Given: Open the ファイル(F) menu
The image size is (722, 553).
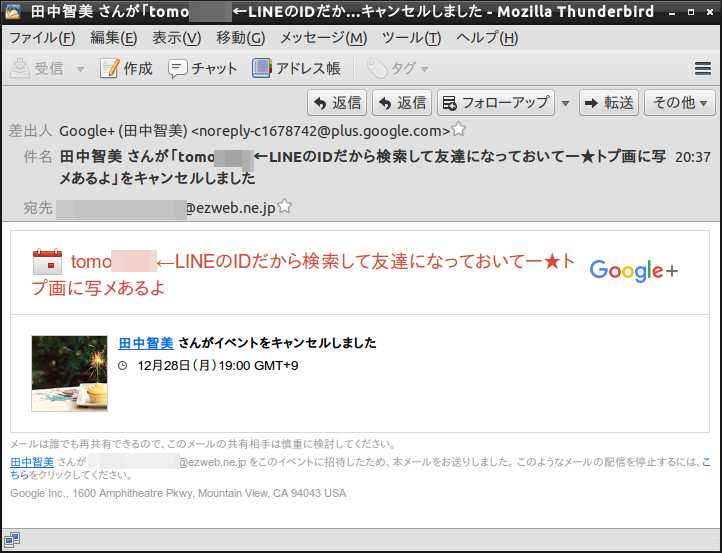Looking at the screenshot, I should [x=42, y=38].
